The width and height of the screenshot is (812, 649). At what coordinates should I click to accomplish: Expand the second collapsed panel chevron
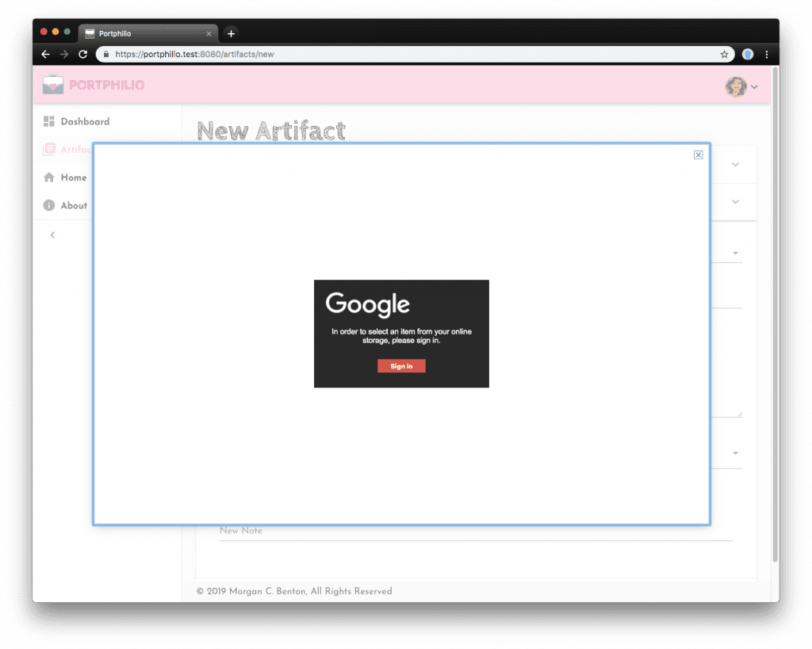point(735,202)
